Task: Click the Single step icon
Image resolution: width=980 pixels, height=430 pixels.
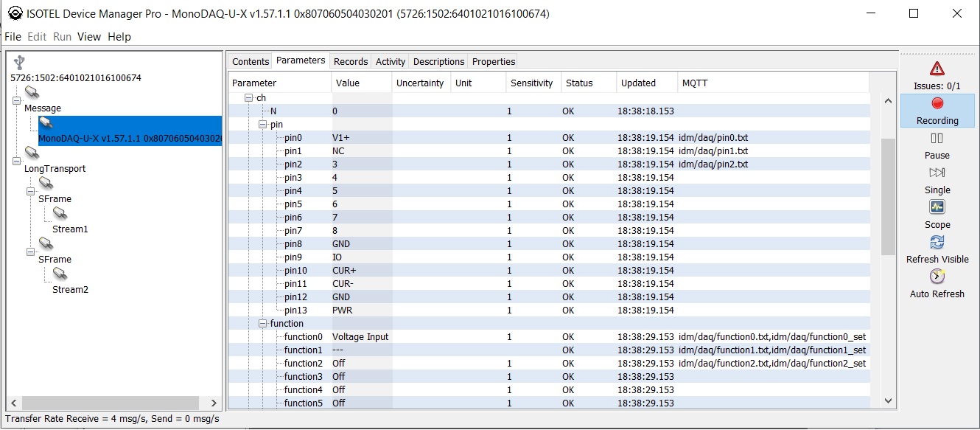Action: pos(937,173)
